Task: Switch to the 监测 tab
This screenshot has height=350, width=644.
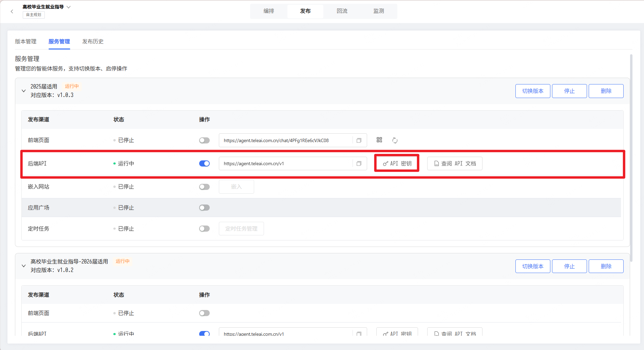Action: (379, 11)
